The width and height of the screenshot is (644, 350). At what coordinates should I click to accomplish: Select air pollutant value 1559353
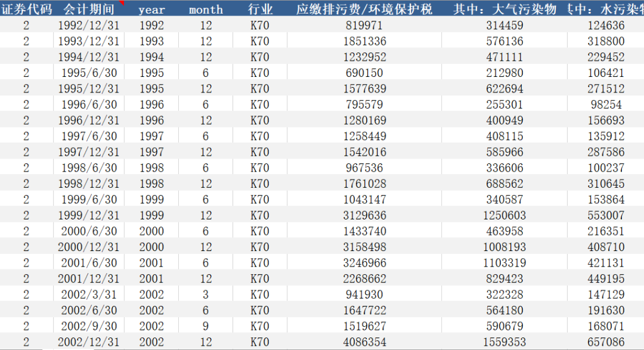pos(504,342)
